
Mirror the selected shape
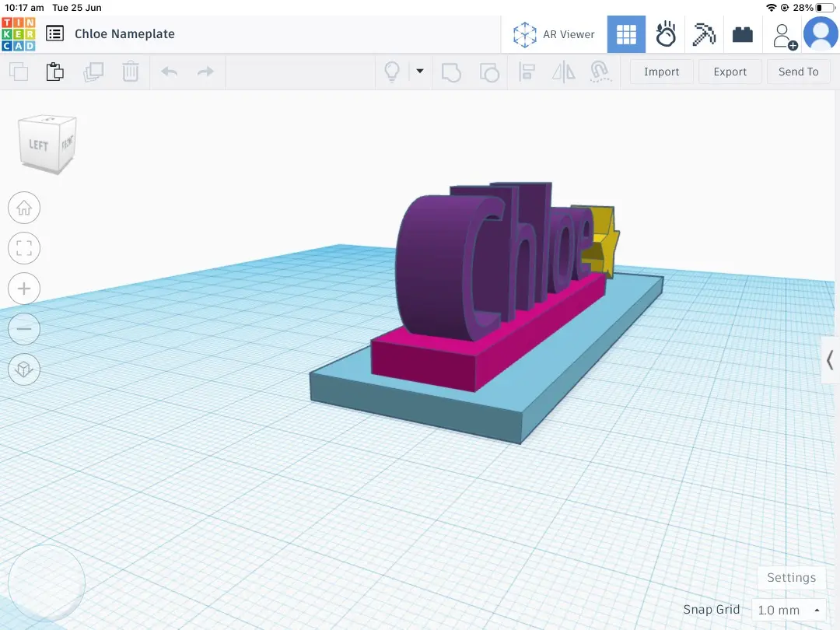pos(564,72)
